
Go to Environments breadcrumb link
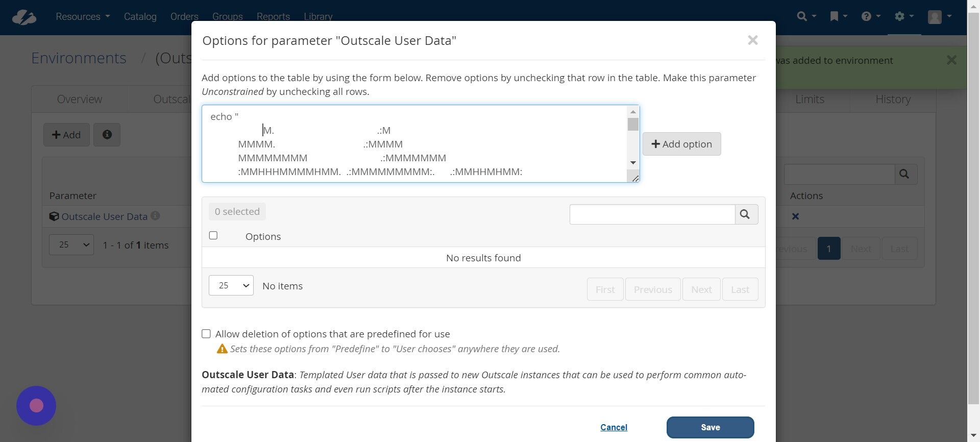[x=79, y=58]
